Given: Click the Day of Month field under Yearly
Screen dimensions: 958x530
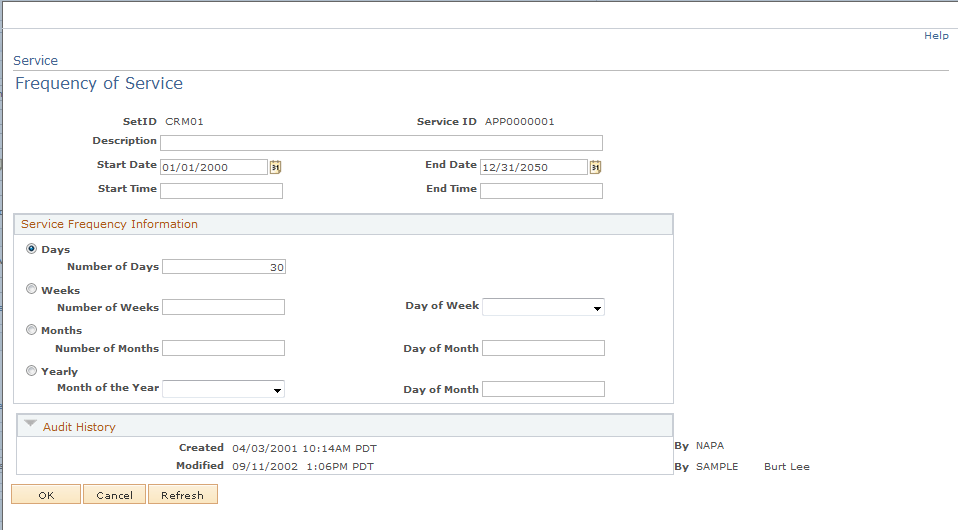Looking at the screenshot, I should (543, 389).
